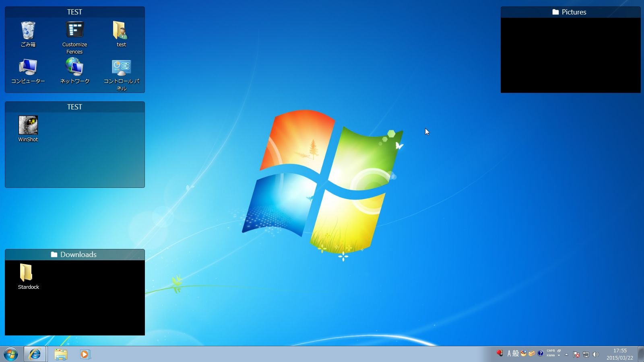The image size is (644, 362).
Task: Select the Stardock folder in Downloads
Action: point(28,277)
